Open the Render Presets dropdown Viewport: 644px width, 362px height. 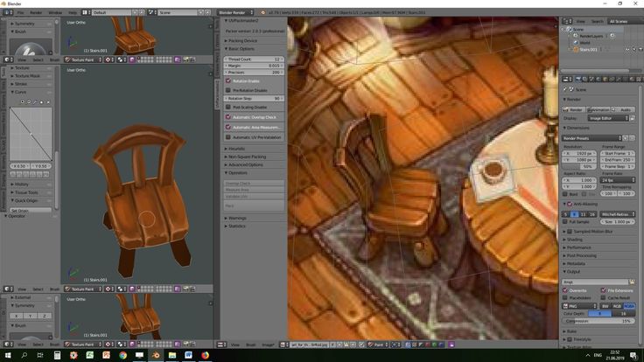(x=591, y=138)
